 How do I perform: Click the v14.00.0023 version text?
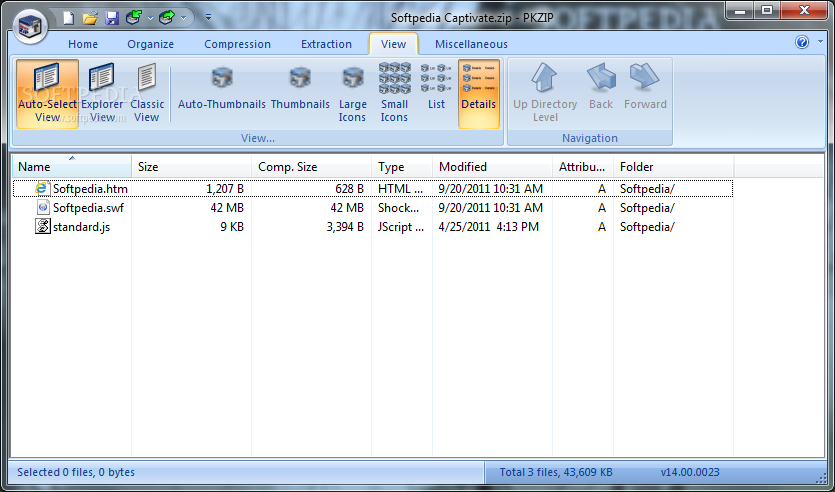[x=690, y=472]
